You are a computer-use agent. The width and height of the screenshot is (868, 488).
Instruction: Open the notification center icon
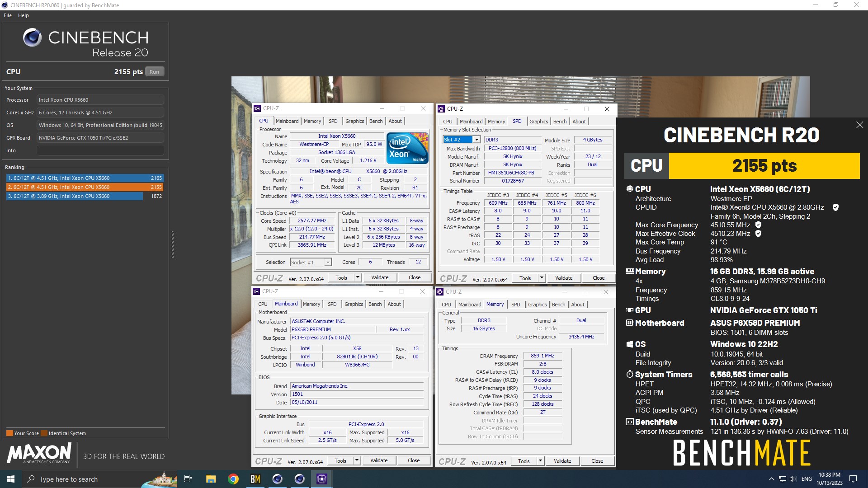tap(853, 479)
